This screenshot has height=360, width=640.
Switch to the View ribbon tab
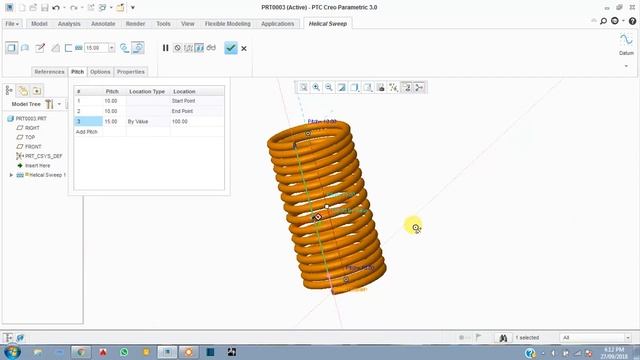pos(188,24)
